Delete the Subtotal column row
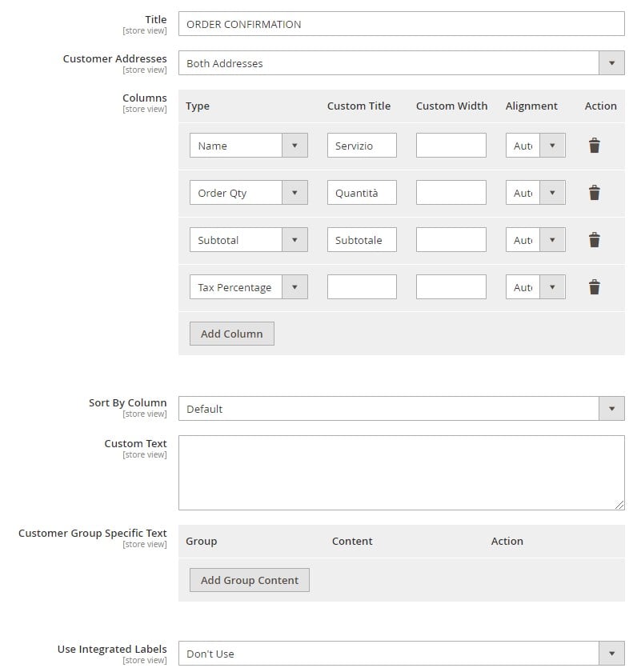 tap(595, 240)
